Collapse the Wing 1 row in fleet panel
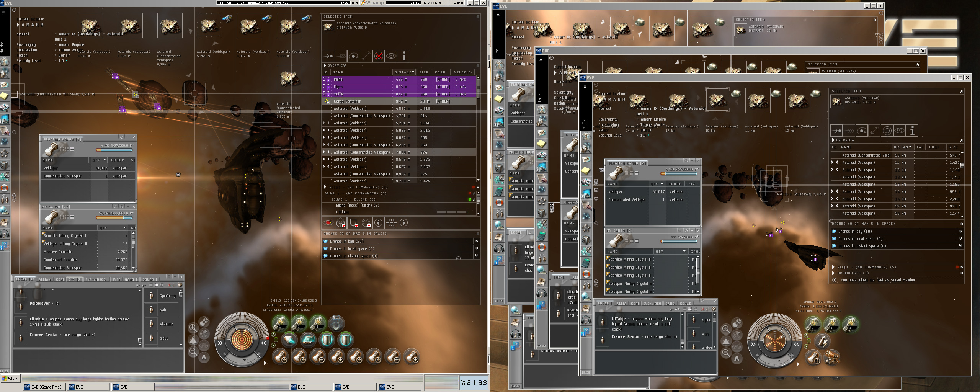The width and height of the screenshot is (980, 392). [474, 194]
